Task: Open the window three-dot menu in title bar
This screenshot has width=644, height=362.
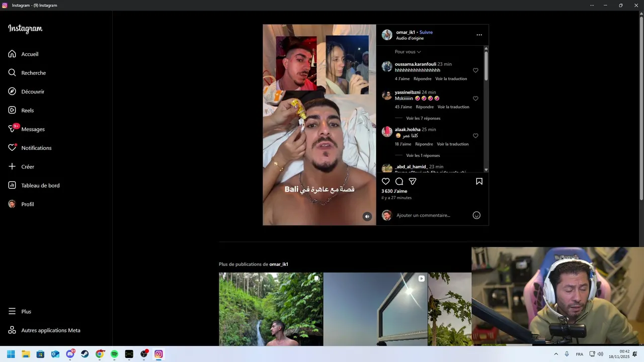Action: click(592, 5)
